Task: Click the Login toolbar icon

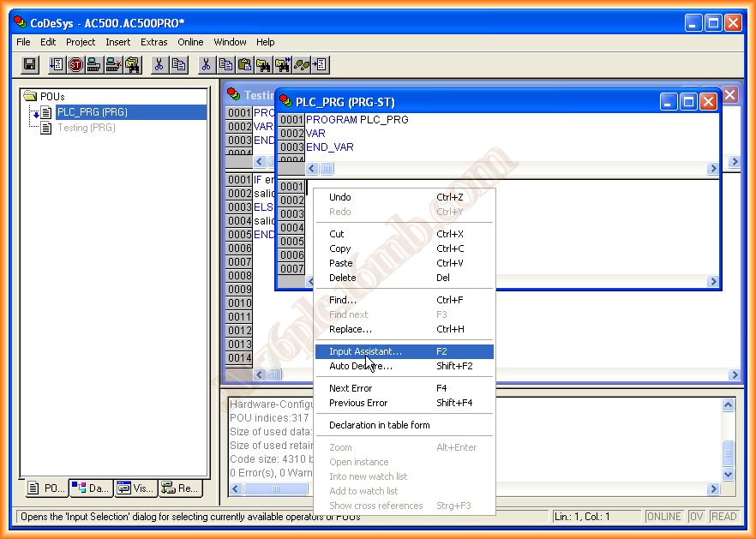Action: [94, 65]
